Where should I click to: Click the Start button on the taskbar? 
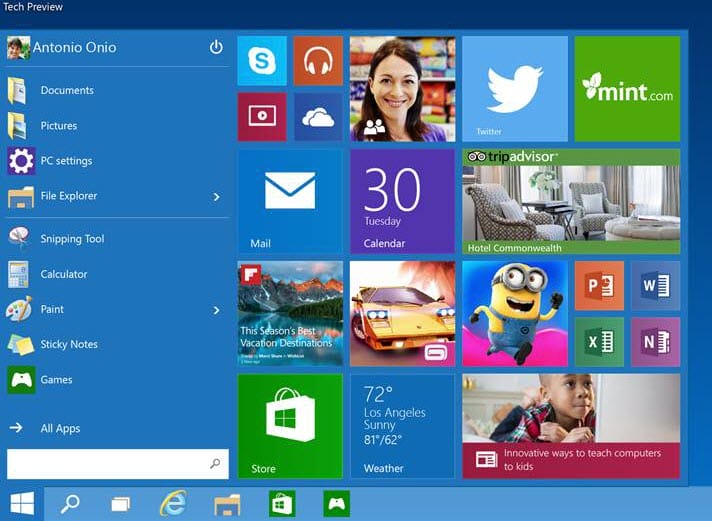pyautogui.click(x=22, y=503)
